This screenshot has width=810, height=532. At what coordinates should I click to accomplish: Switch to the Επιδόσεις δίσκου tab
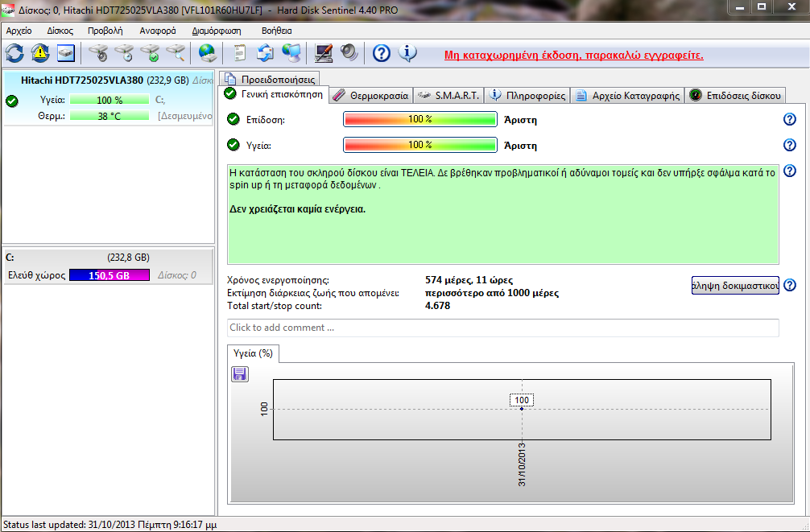[735, 96]
